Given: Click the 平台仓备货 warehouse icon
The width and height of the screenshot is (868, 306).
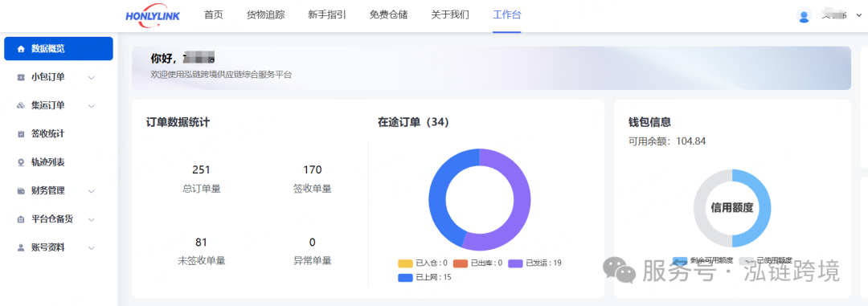Looking at the screenshot, I should 21,219.
